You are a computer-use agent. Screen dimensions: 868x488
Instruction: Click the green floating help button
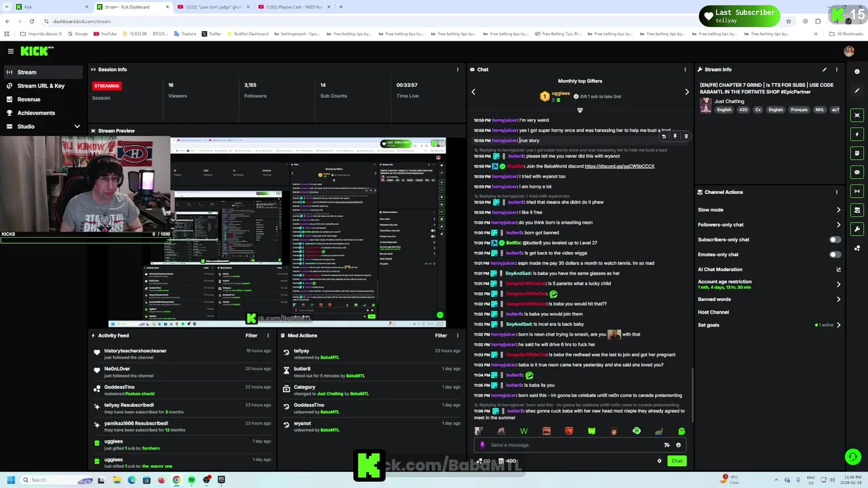853,457
